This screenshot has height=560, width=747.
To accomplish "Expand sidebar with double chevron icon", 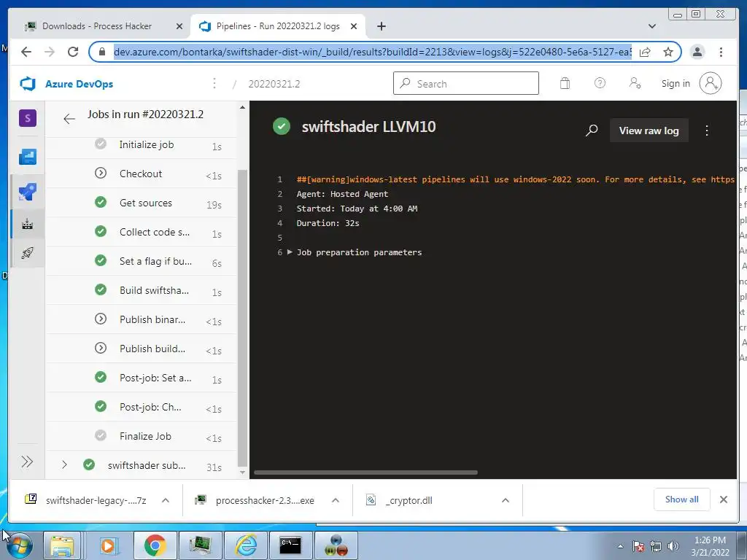I will (27, 462).
